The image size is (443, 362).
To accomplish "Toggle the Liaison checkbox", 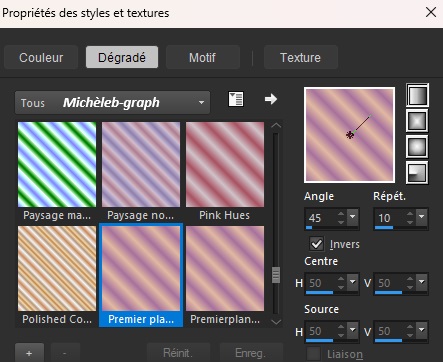I will (x=314, y=353).
